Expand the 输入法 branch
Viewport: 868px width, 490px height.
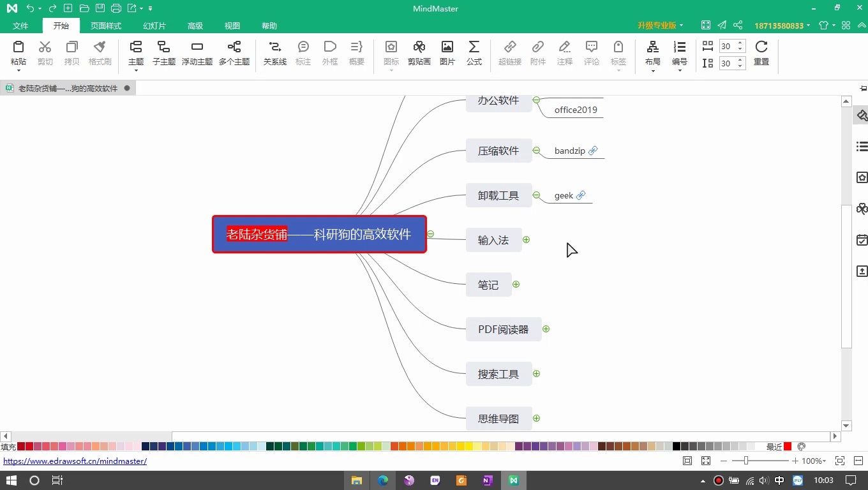coord(526,240)
